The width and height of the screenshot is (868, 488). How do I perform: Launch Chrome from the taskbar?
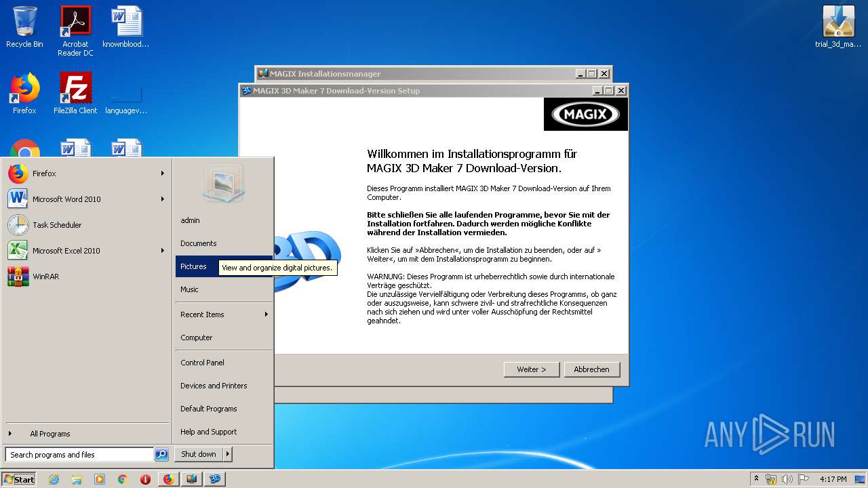click(122, 479)
